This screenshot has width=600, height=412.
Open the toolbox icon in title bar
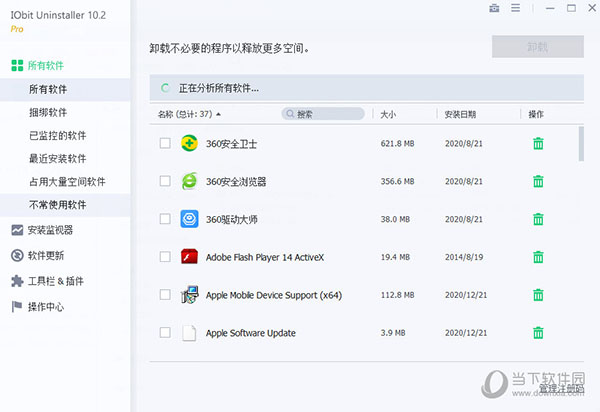[x=494, y=8]
